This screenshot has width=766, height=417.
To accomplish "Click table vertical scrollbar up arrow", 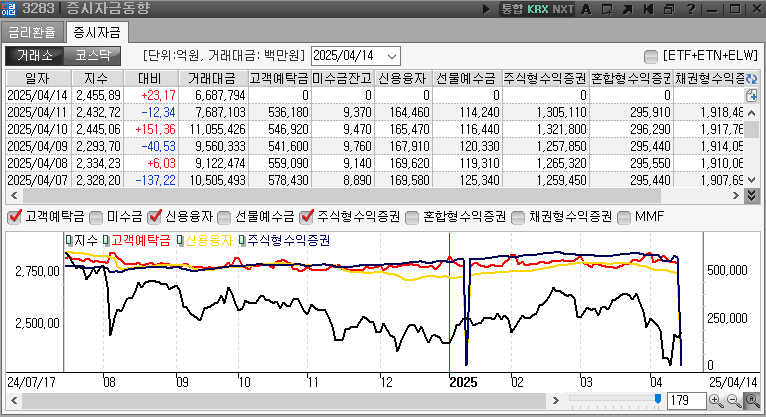I will [x=751, y=113].
